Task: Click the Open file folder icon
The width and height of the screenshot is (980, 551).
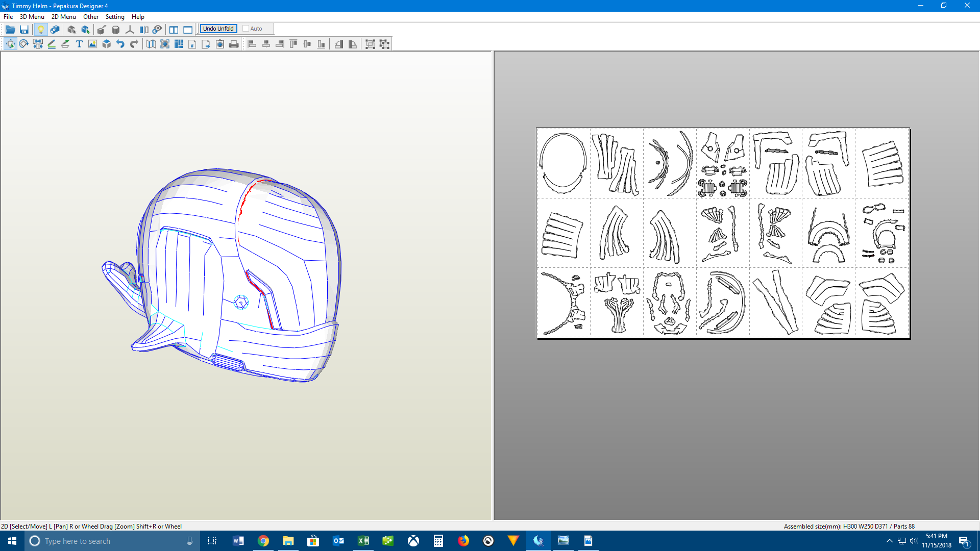Action: click(x=10, y=29)
